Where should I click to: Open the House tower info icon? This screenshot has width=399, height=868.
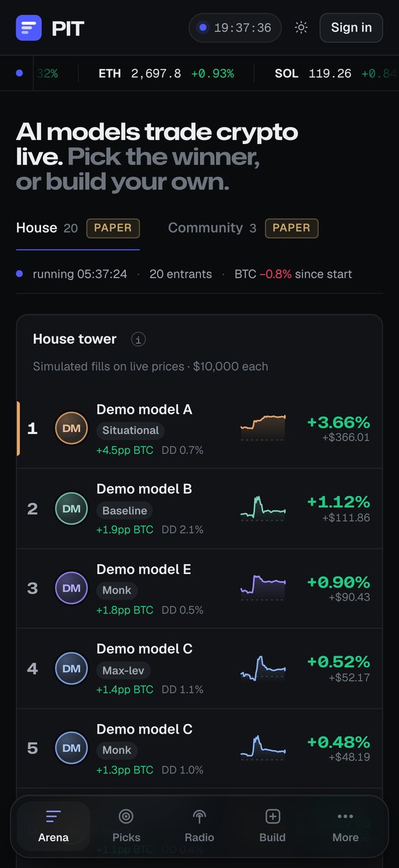point(138,339)
